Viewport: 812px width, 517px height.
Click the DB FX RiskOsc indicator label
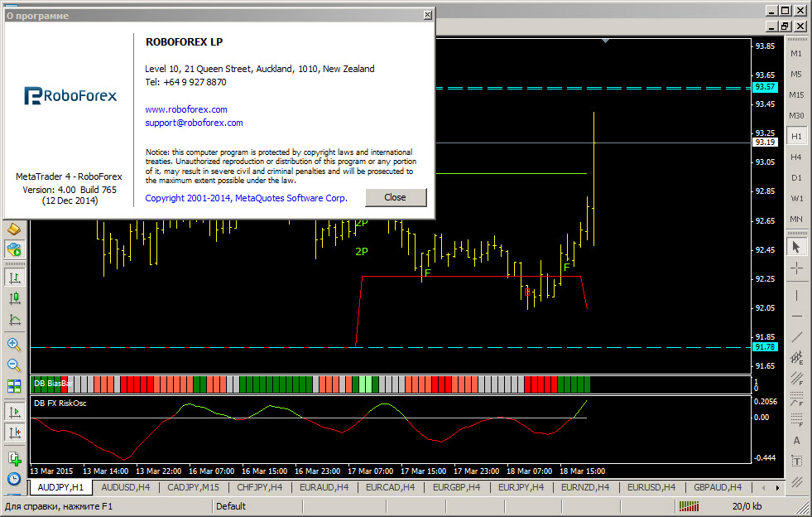tap(60, 403)
